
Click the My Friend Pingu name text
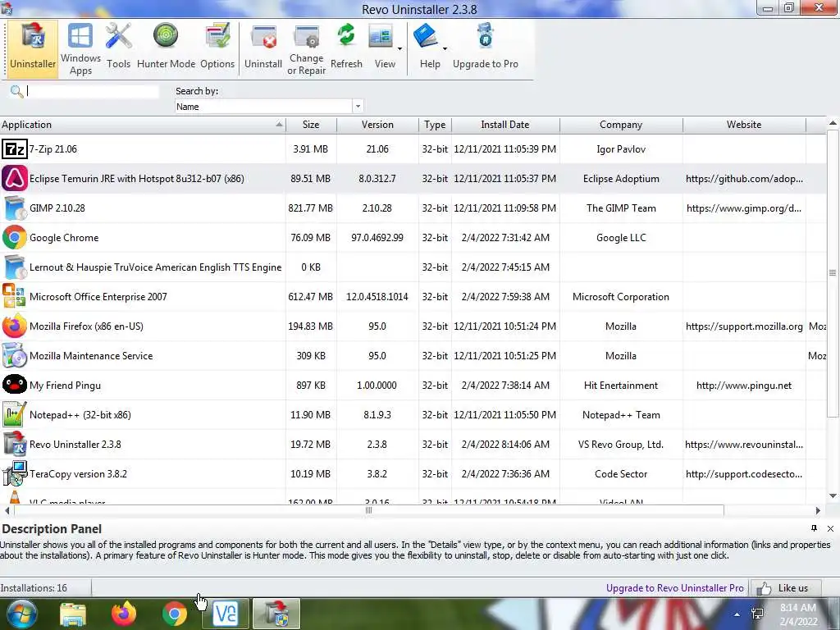[x=65, y=386]
